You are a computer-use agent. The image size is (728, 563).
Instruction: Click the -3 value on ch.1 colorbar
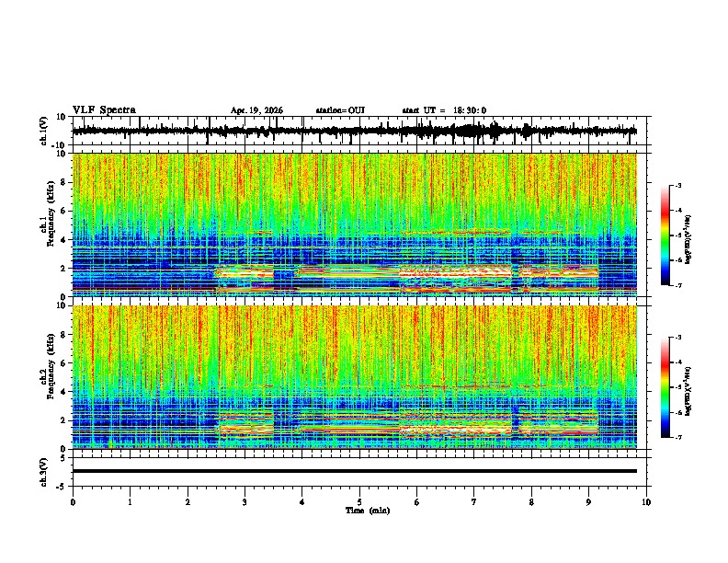point(677,185)
